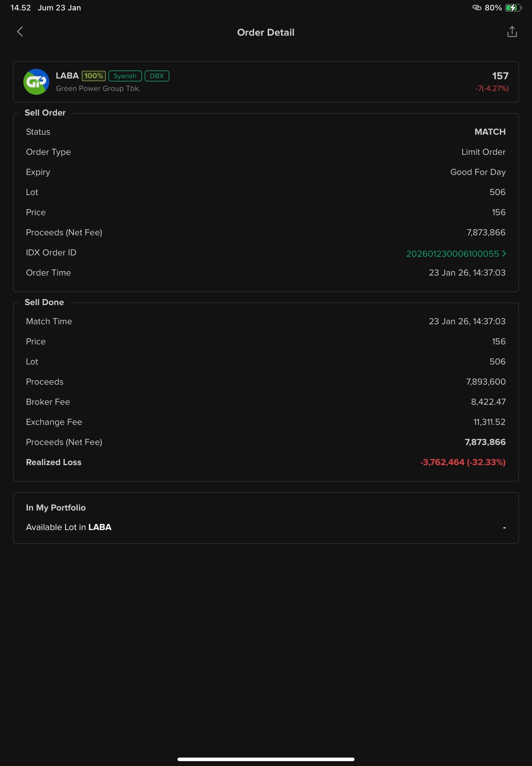Tap the DBX badge
Viewport: 532px width, 766px height.
pyautogui.click(x=157, y=76)
